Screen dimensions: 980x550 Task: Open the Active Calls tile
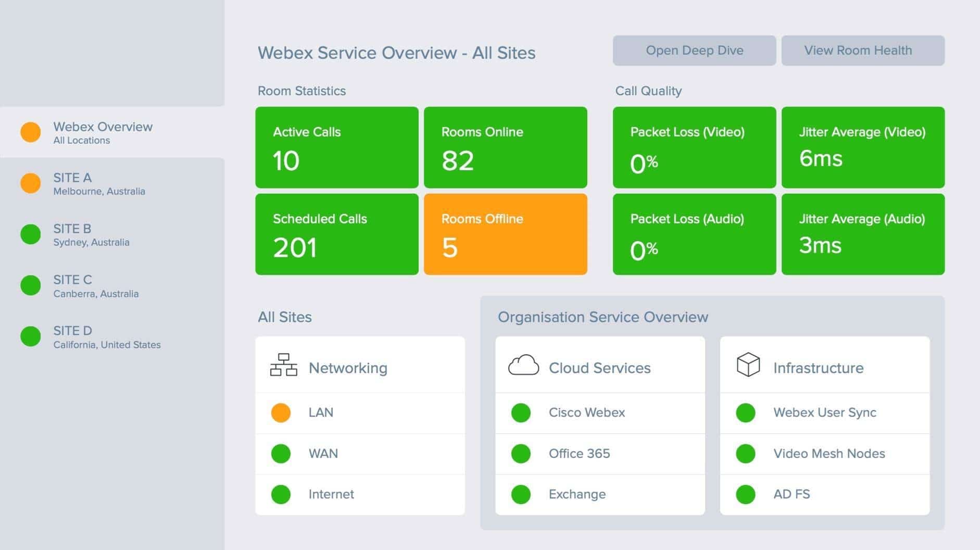[337, 147]
